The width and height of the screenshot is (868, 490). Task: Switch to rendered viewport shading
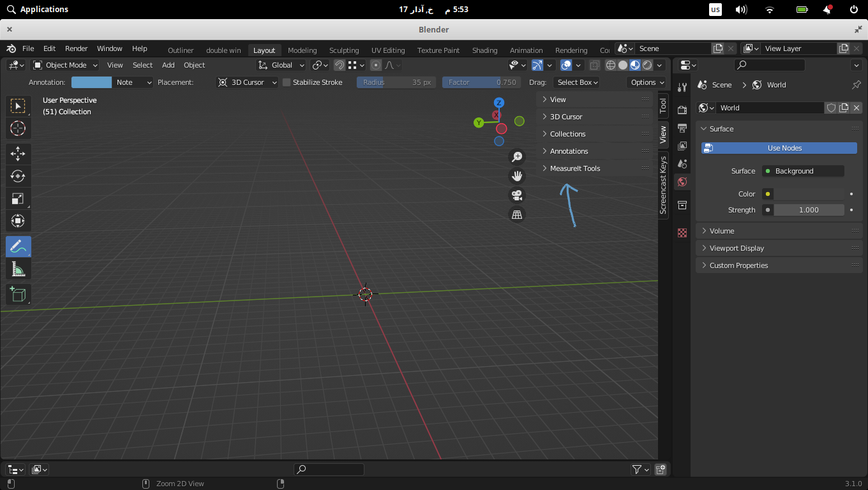click(647, 65)
